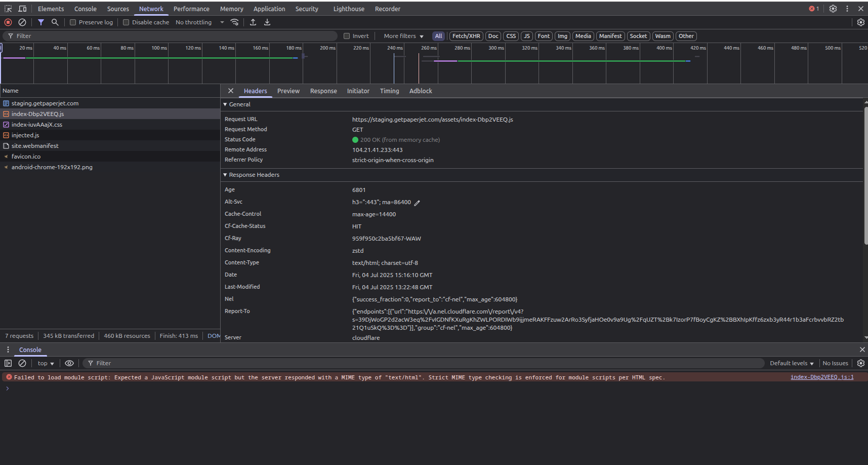Clear the network log
The height and width of the screenshot is (465, 868).
coord(22,22)
